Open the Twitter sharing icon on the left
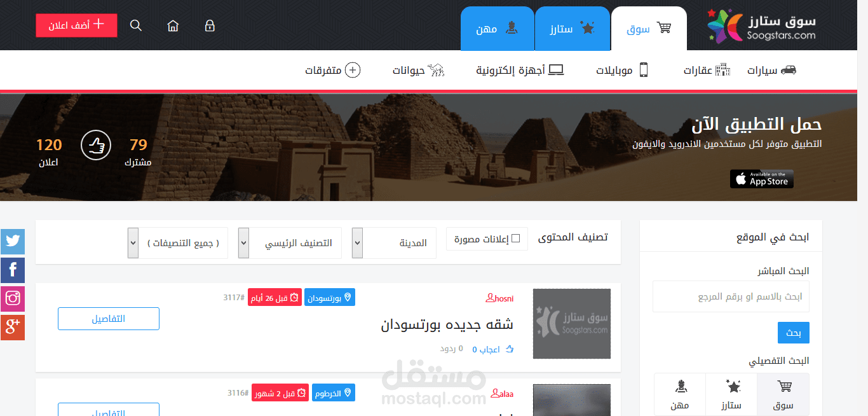 pyautogui.click(x=12, y=242)
